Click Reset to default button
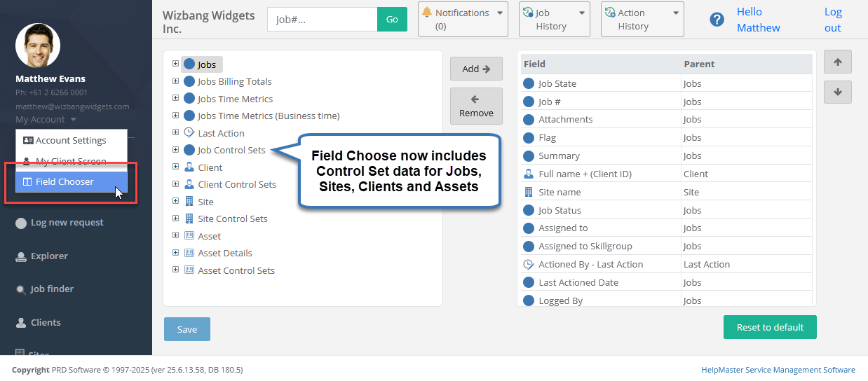Image resolution: width=868 pixels, height=381 pixels. pyautogui.click(x=770, y=327)
